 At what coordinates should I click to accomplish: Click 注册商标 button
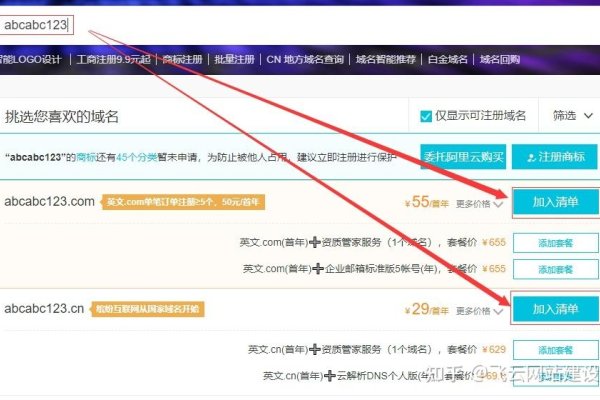tap(554, 157)
